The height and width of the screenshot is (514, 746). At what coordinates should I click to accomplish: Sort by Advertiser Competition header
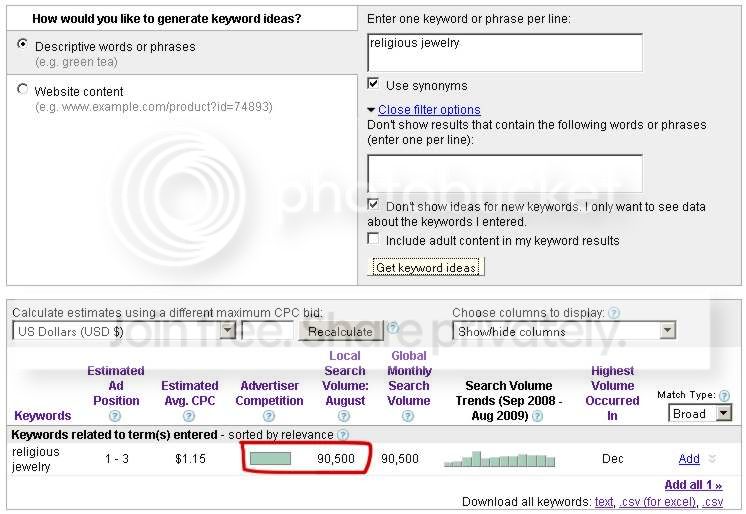(269, 393)
